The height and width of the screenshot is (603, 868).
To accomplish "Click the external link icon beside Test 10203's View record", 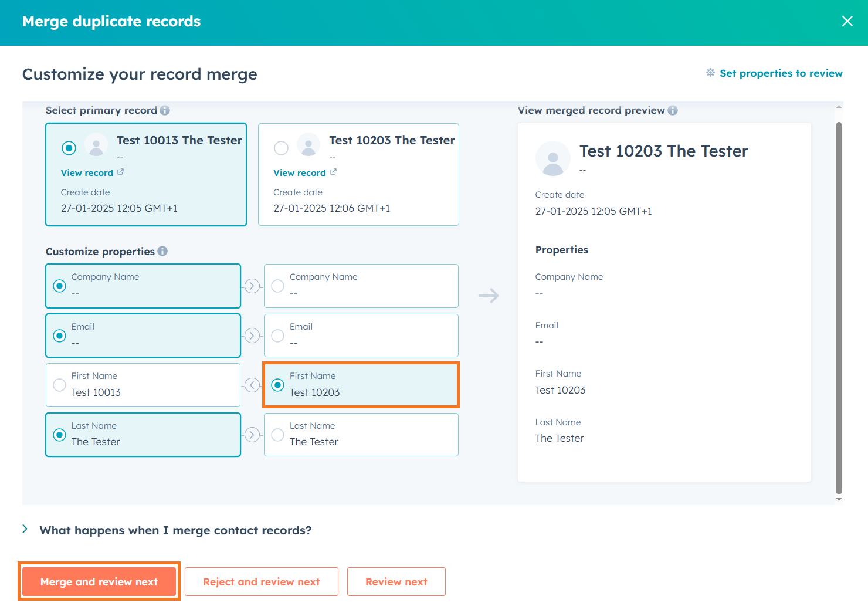I will [x=333, y=172].
